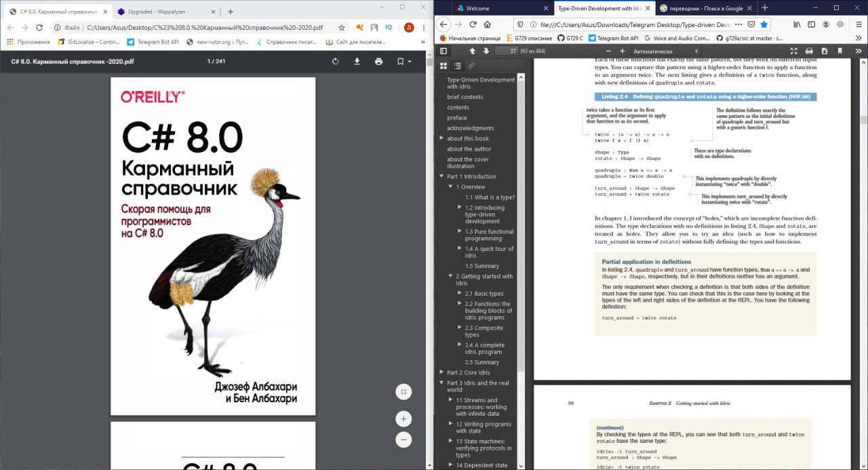The image size is (868, 470).
Task: Click the current view bookmark icon in Firefox PDF
Action: point(840,51)
